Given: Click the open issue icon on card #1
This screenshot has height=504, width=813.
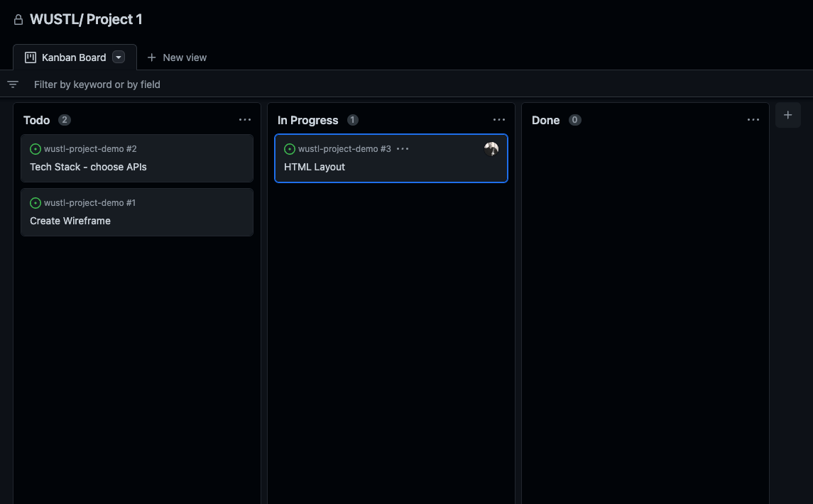Looking at the screenshot, I should click(36, 203).
